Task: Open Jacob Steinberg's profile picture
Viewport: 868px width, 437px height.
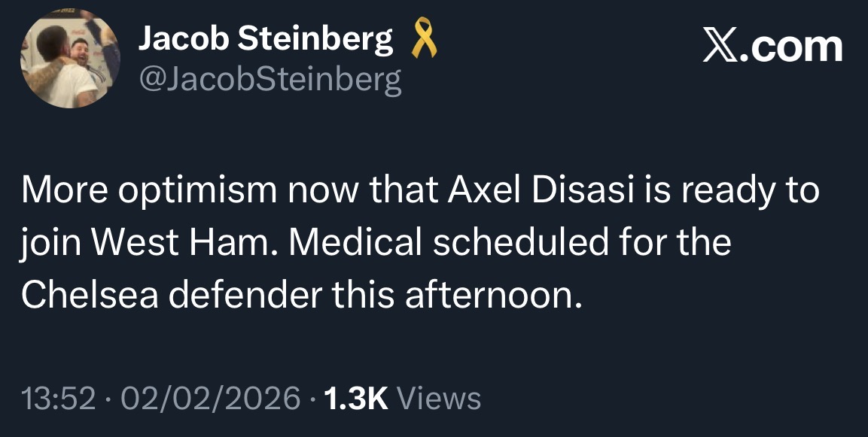Action: point(69,58)
